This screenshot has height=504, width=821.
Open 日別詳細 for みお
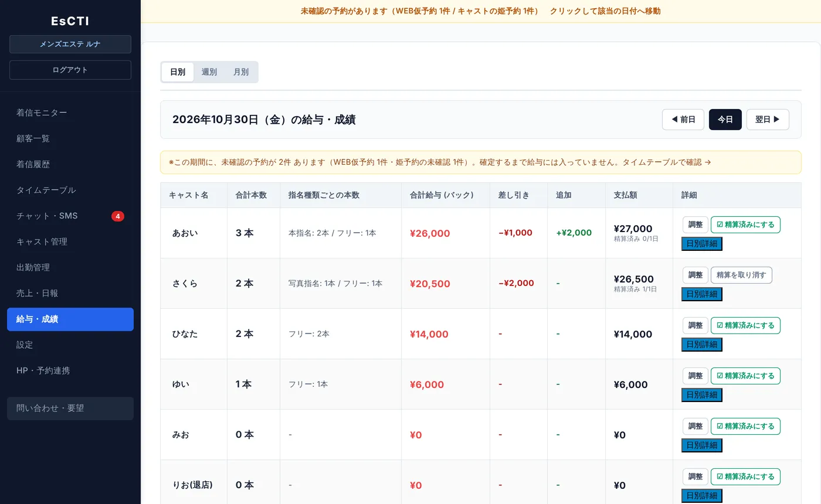click(702, 445)
